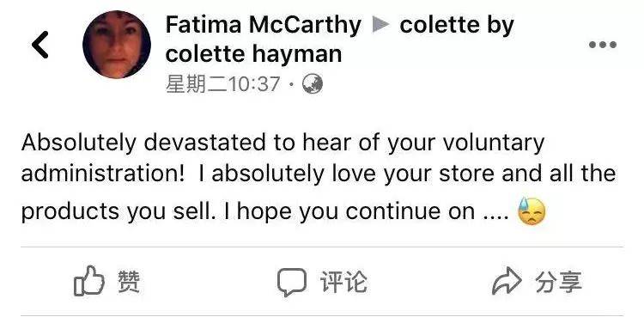Visit the 'colette by' page link
Image resolution: width=644 pixels, height=317 pixels.
(457, 25)
